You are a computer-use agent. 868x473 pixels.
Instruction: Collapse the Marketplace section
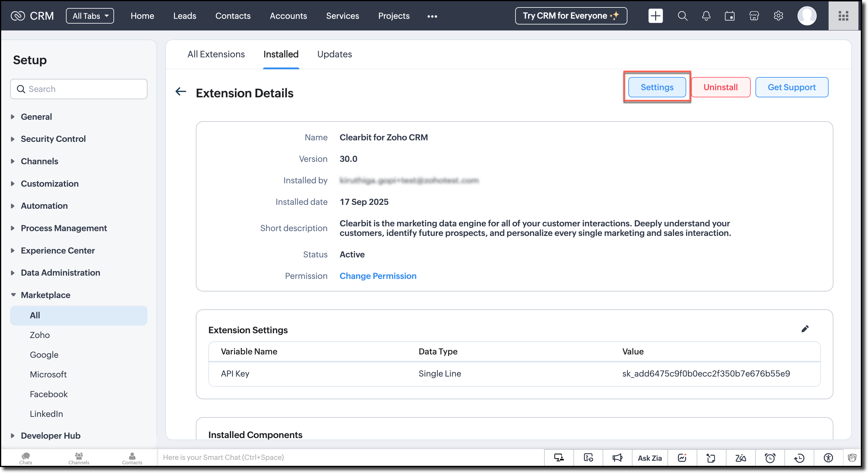pyautogui.click(x=45, y=295)
